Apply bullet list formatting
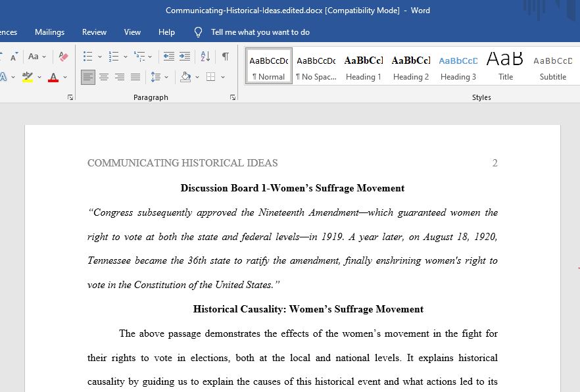The width and height of the screenshot is (580, 392). [87, 57]
